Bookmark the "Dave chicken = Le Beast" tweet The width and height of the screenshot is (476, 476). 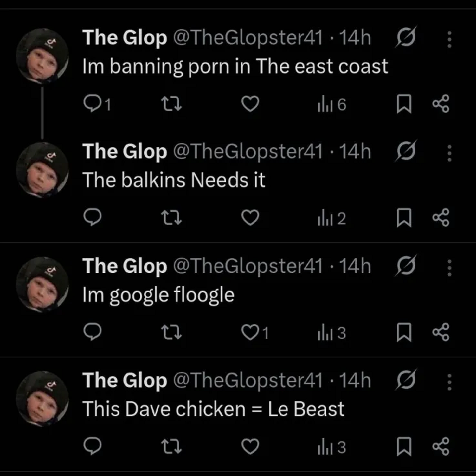(404, 447)
